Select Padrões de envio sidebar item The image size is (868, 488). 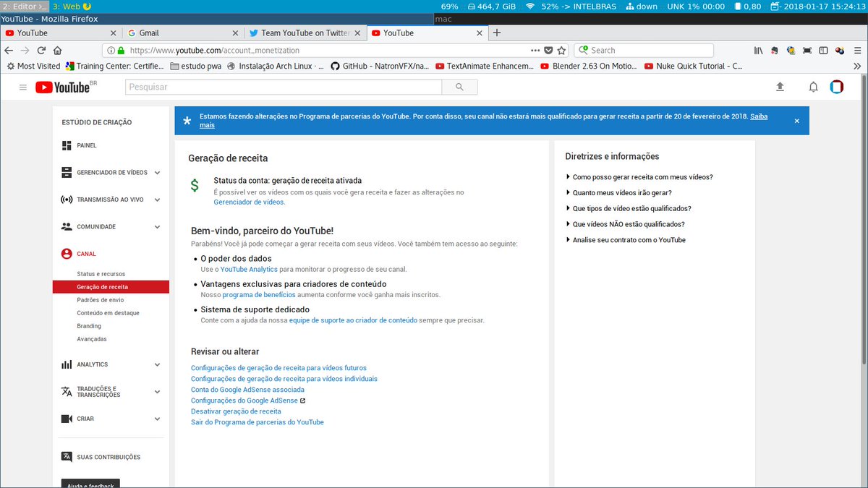point(101,300)
